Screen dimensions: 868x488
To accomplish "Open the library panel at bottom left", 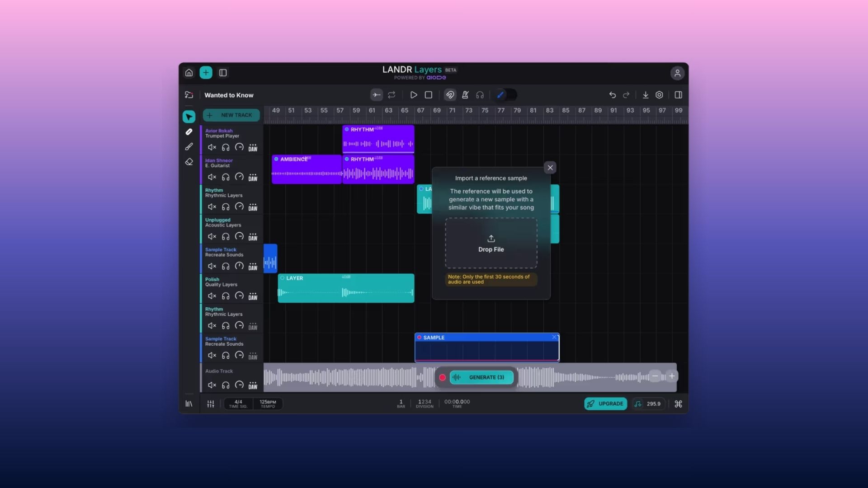I will click(x=189, y=404).
